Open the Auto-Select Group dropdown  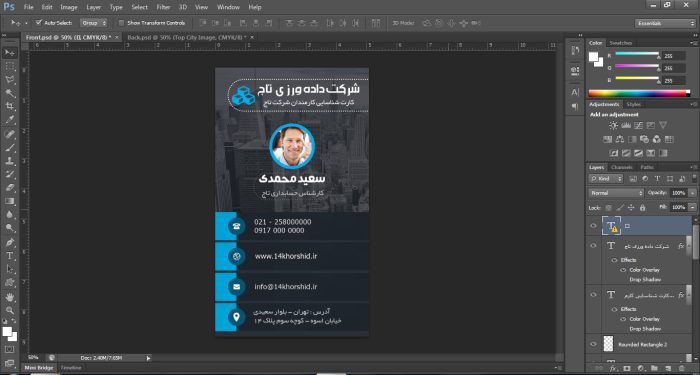(x=94, y=23)
